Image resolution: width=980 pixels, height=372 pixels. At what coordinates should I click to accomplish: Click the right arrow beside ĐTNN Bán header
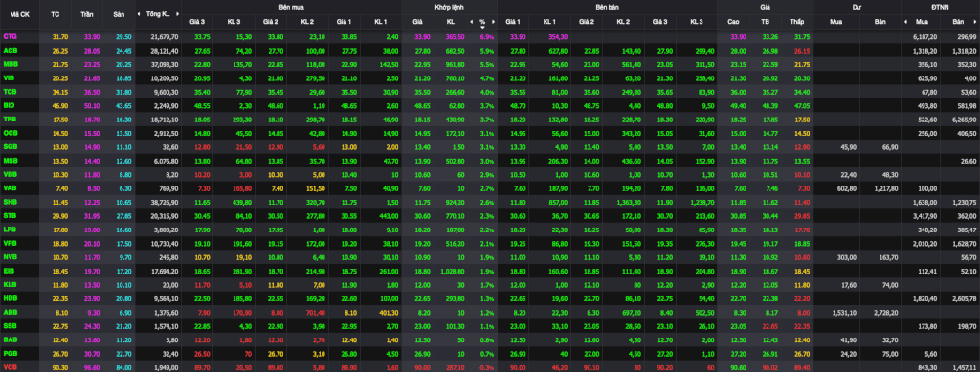[x=975, y=21]
